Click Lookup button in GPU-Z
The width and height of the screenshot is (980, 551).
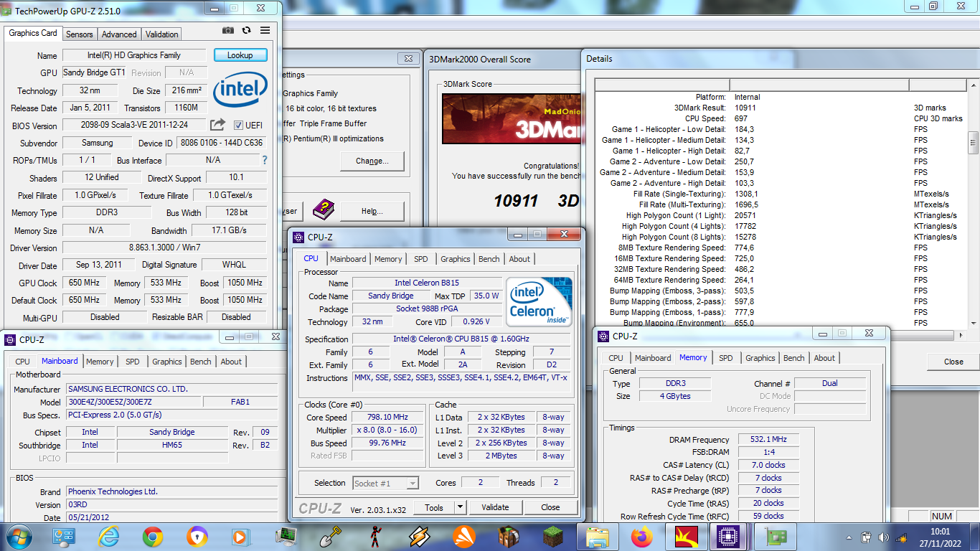click(240, 55)
